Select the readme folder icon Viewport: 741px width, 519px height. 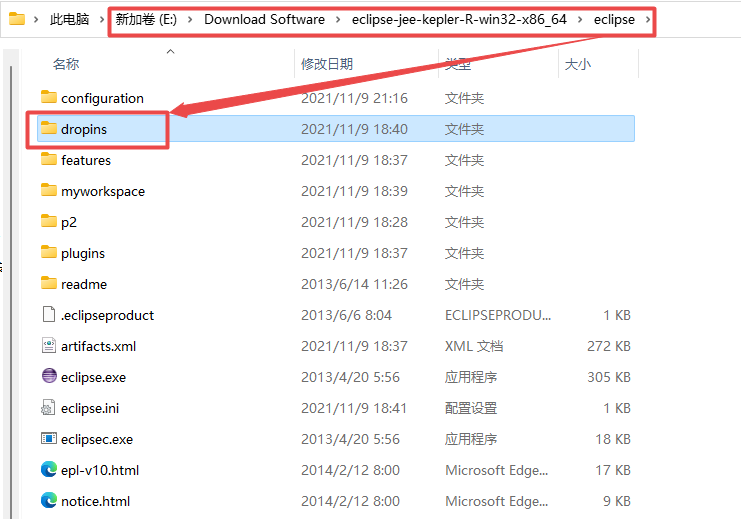pyautogui.click(x=49, y=283)
